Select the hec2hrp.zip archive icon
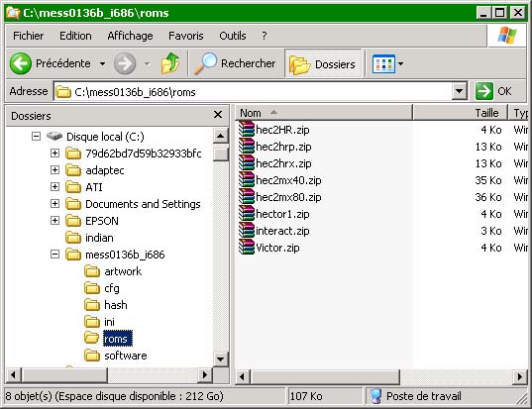The image size is (532, 409). [247, 147]
